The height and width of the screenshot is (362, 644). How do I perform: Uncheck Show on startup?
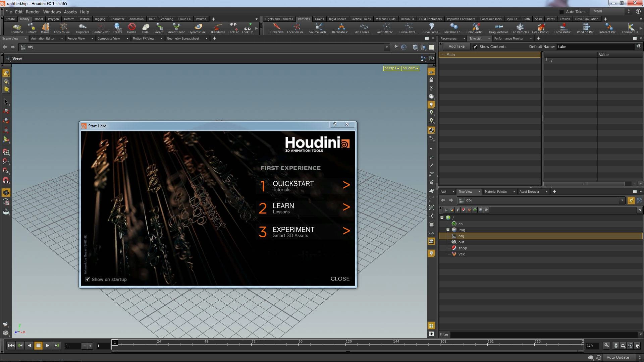[x=88, y=279]
